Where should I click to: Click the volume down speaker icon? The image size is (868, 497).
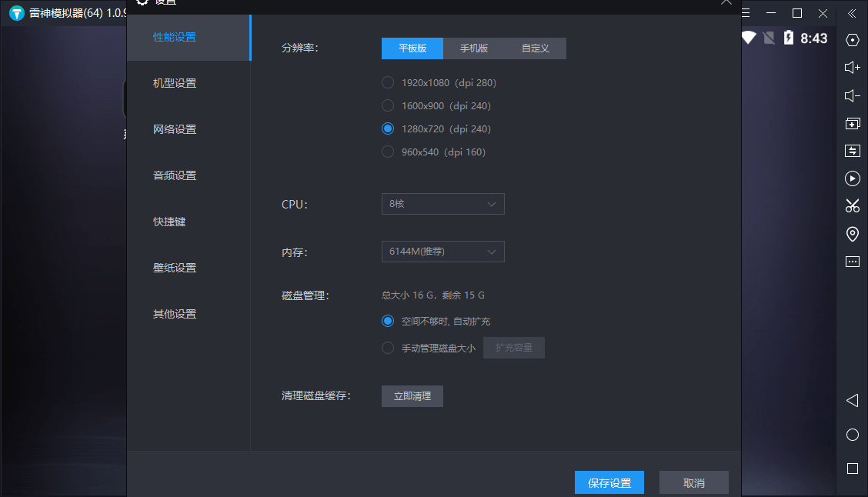852,95
